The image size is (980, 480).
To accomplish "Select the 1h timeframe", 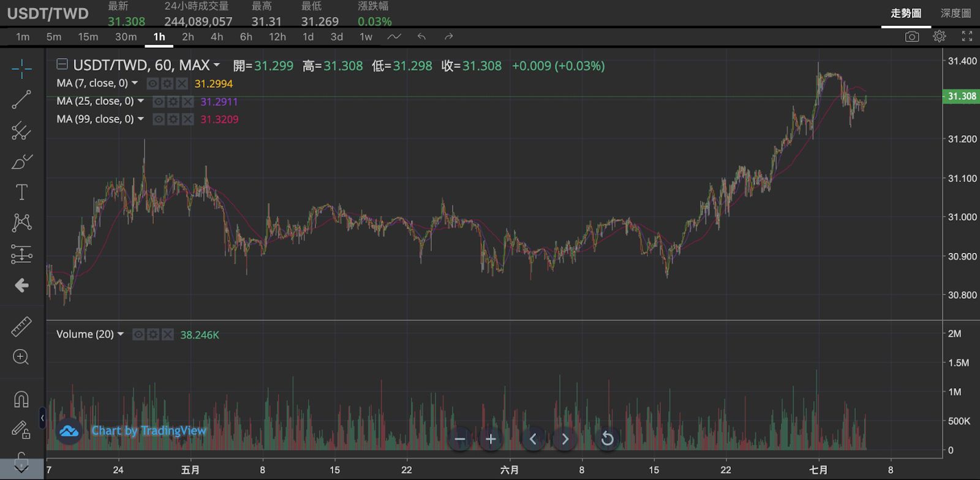I will click(x=159, y=37).
